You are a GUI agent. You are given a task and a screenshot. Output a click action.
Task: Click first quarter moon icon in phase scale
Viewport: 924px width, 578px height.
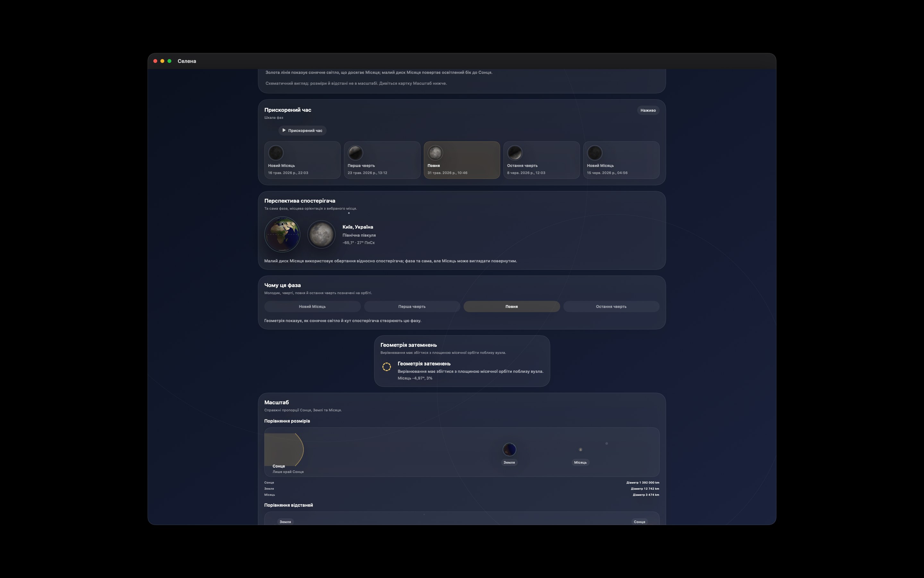click(x=355, y=153)
